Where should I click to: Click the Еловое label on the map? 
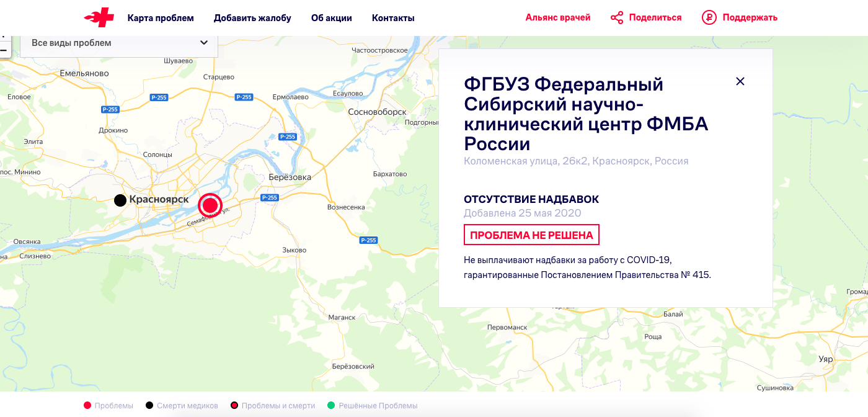coord(19,97)
